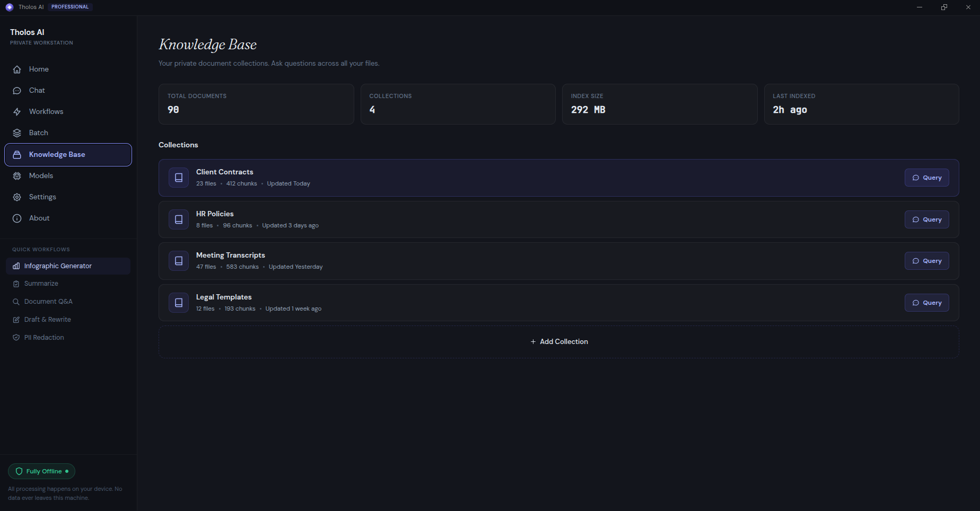
Task: Click the "583 chunks" text
Action: pyautogui.click(x=242, y=267)
